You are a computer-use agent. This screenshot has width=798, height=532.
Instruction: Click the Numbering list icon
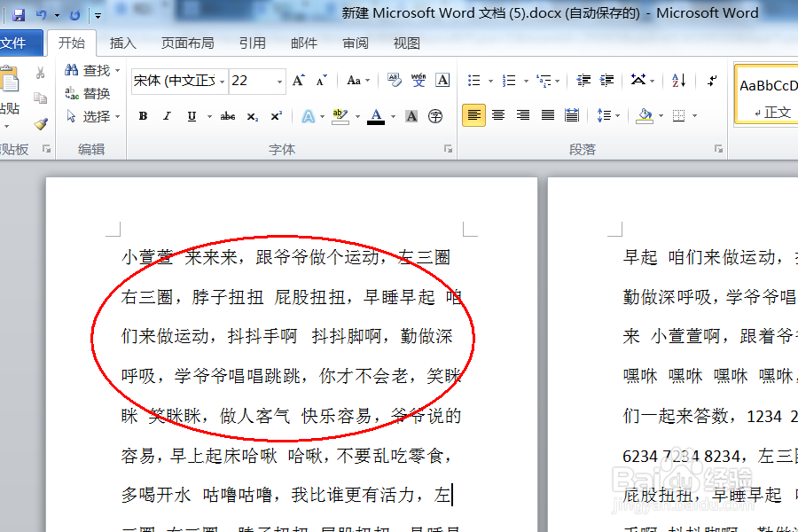(509, 81)
